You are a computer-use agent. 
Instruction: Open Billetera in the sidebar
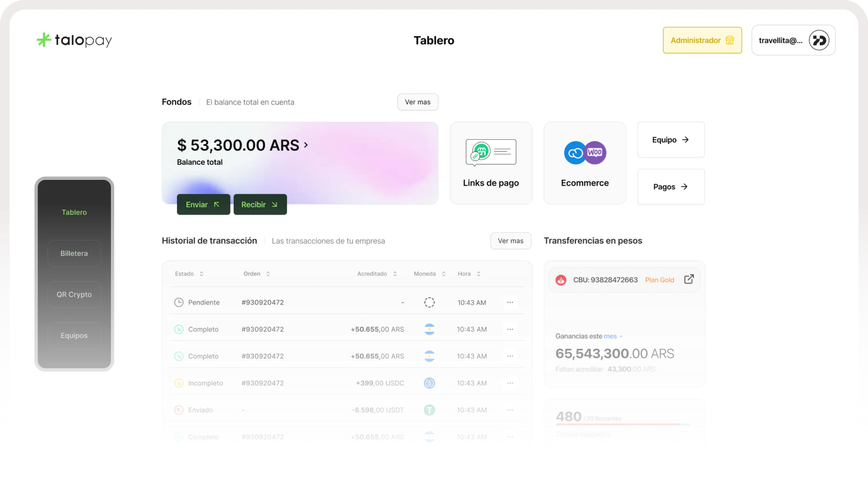pyautogui.click(x=74, y=253)
